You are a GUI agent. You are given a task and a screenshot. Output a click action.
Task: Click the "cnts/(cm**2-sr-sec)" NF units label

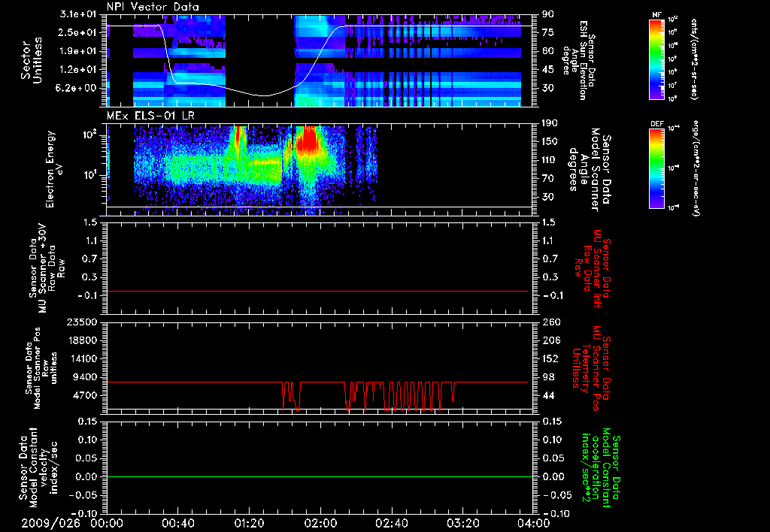coord(694,59)
